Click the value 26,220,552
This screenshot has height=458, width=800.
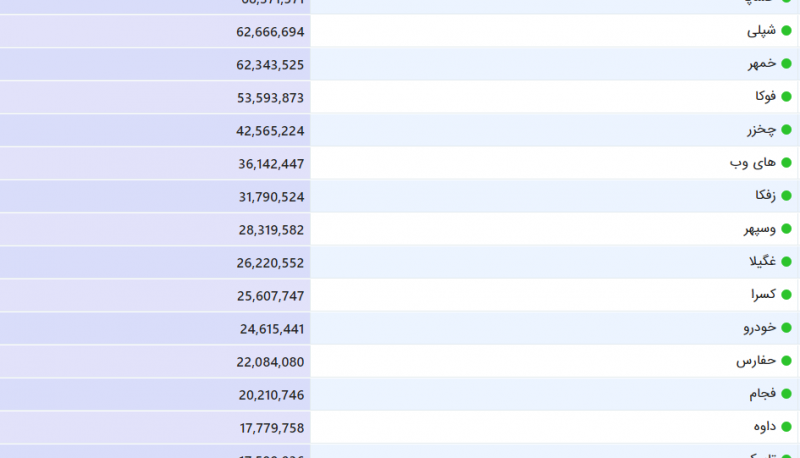(270, 263)
